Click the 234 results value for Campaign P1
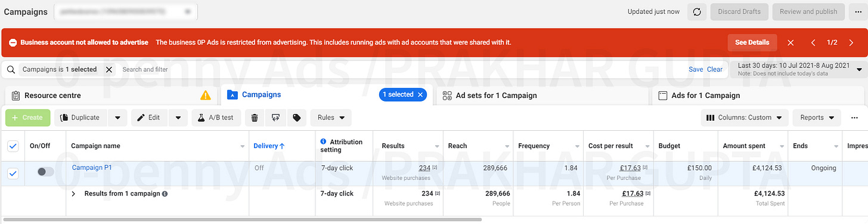The width and height of the screenshot is (868, 224). [x=424, y=168]
